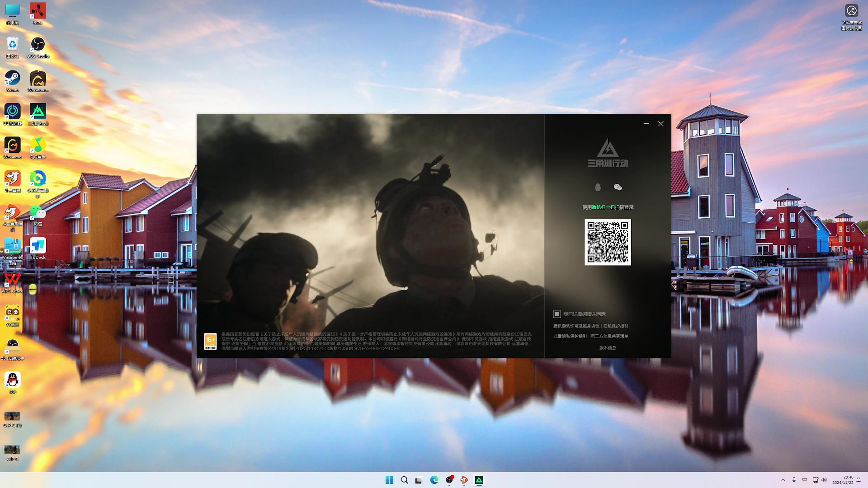Open the Rust desktop shortcut

click(38, 14)
